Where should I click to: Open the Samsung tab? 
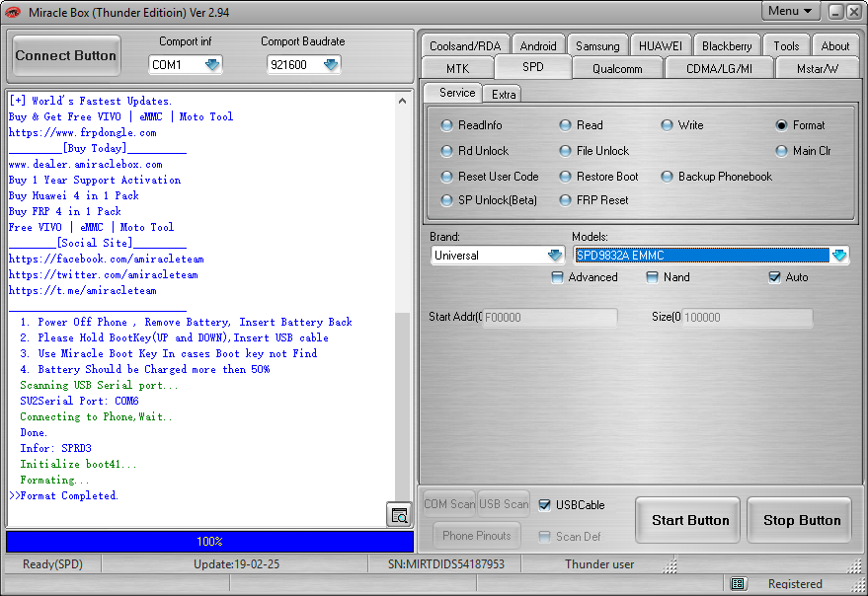coord(597,46)
